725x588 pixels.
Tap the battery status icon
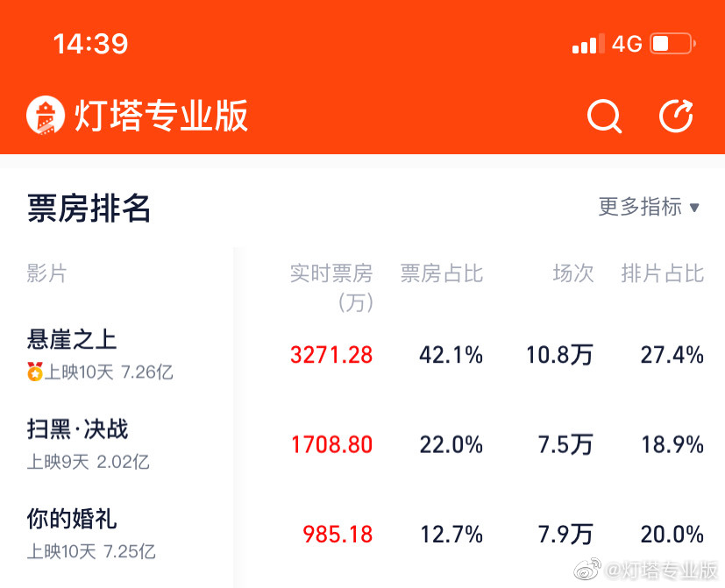click(672, 43)
